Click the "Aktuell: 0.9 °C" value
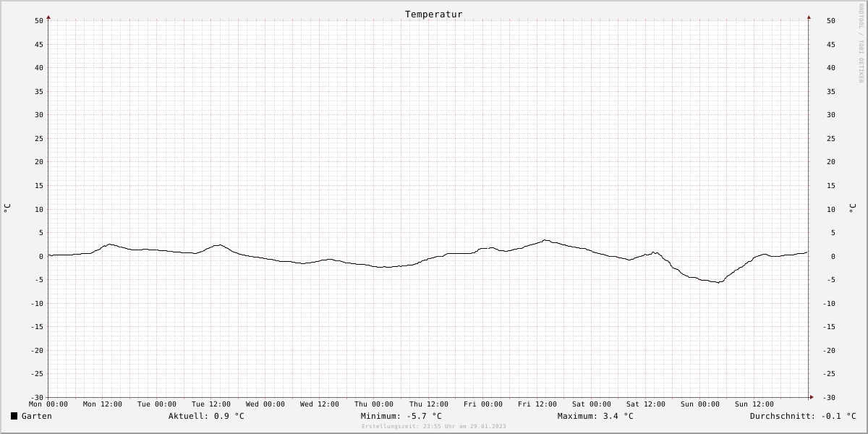Viewport: 868px width, 434px height. click(x=206, y=416)
